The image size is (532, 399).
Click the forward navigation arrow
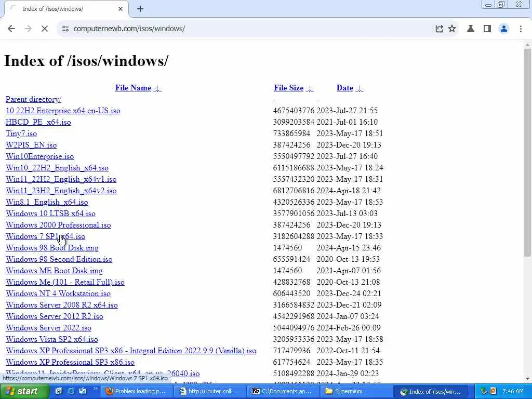(x=28, y=29)
